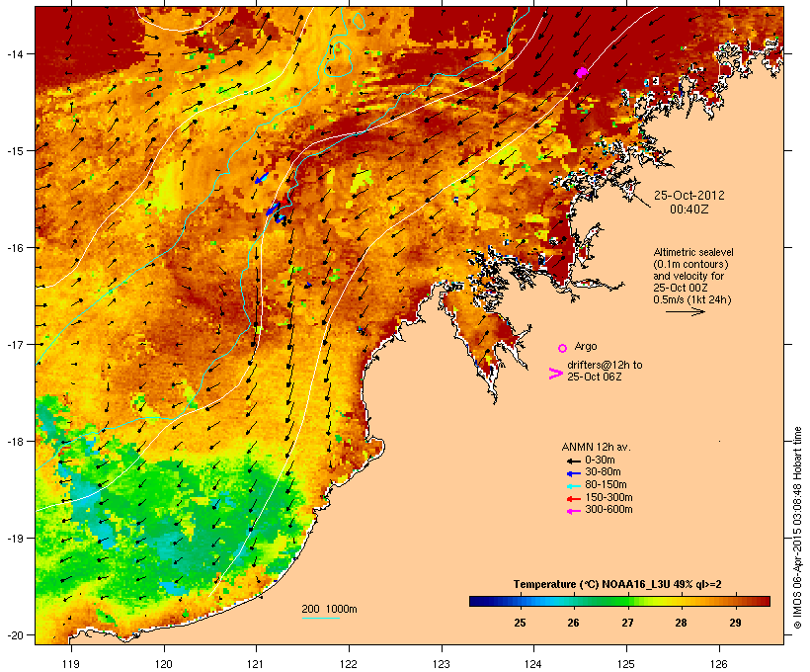Click the '200 1000m' isobath label
This screenshot has height=672, width=810.
click(x=329, y=609)
